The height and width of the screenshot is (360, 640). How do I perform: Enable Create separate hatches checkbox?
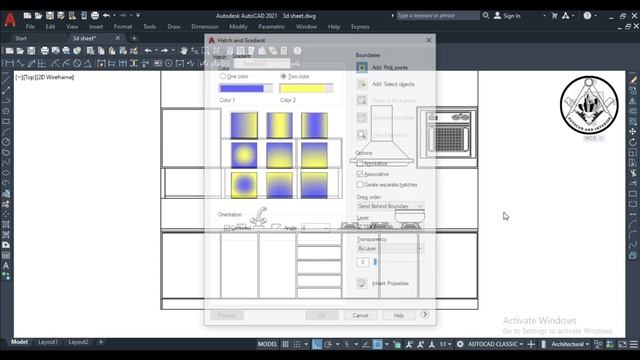pyautogui.click(x=360, y=184)
